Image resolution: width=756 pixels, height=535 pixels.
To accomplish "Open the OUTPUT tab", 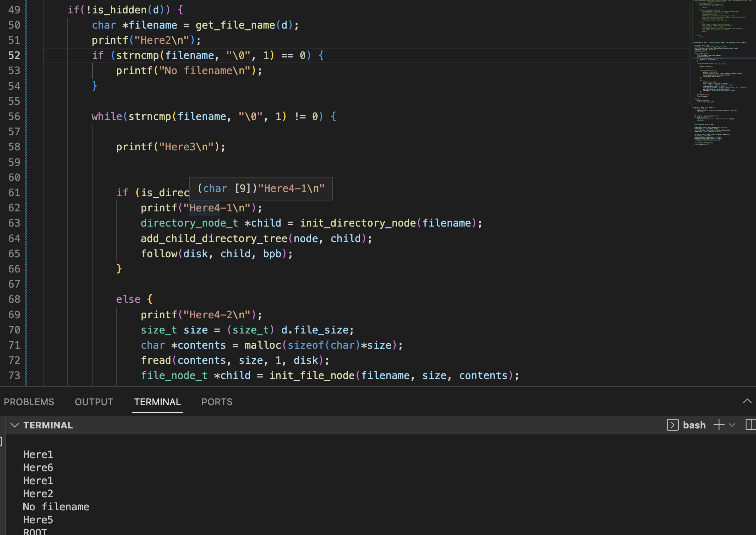I will click(x=94, y=402).
